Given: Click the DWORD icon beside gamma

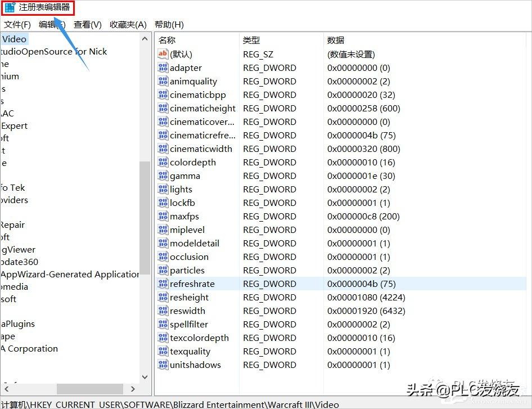Looking at the screenshot, I should click(163, 176).
